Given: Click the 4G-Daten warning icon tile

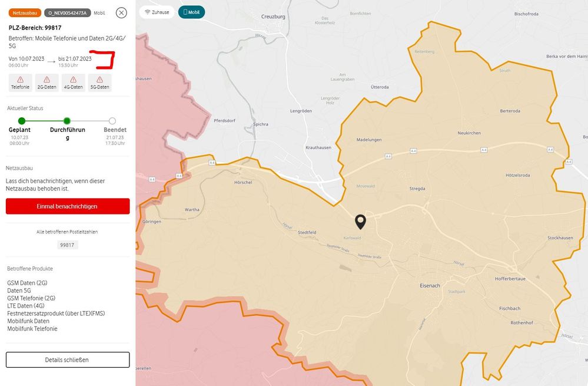Looking at the screenshot, I should click(73, 83).
